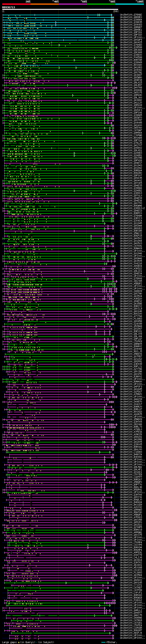Select label UniRef100_P06599
This screenshot has width=146, height=644.
(131, 58)
